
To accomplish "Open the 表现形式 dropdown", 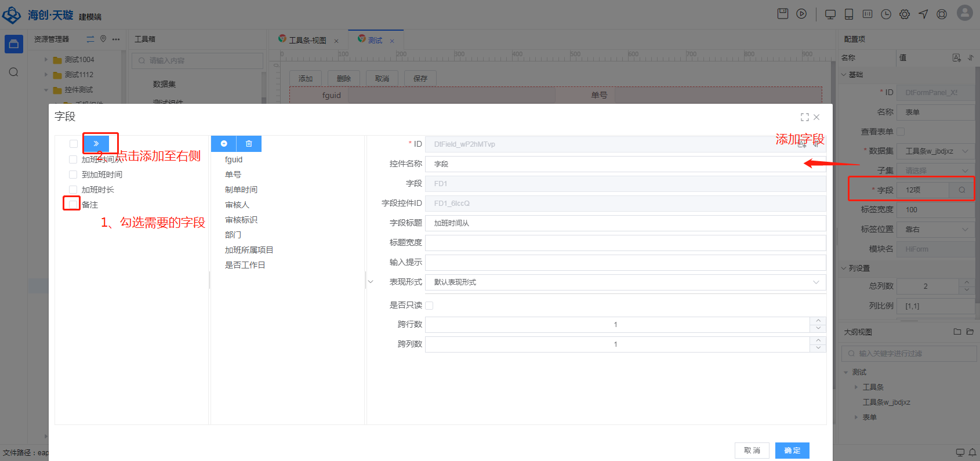I will 625,282.
